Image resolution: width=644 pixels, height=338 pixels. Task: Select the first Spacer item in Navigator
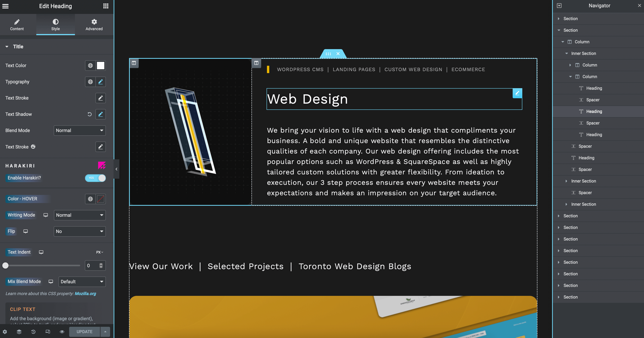pyautogui.click(x=598, y=100)
